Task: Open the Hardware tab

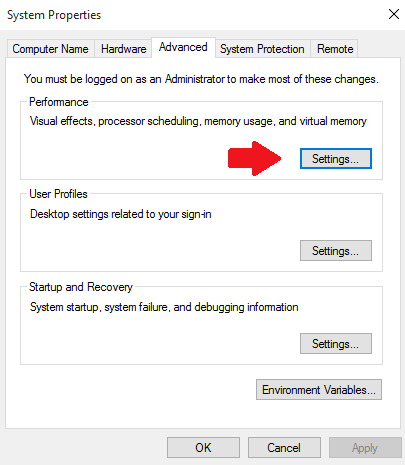Action: pos(123,49)
